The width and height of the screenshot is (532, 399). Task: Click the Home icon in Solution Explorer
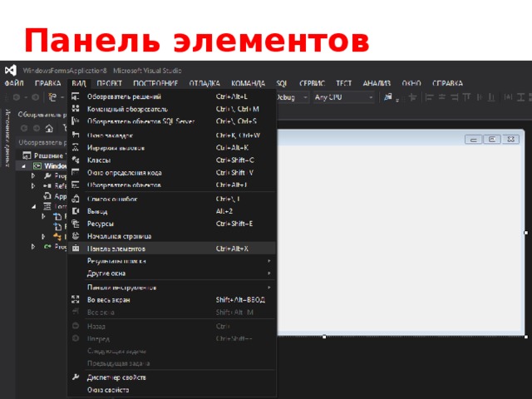49,128
